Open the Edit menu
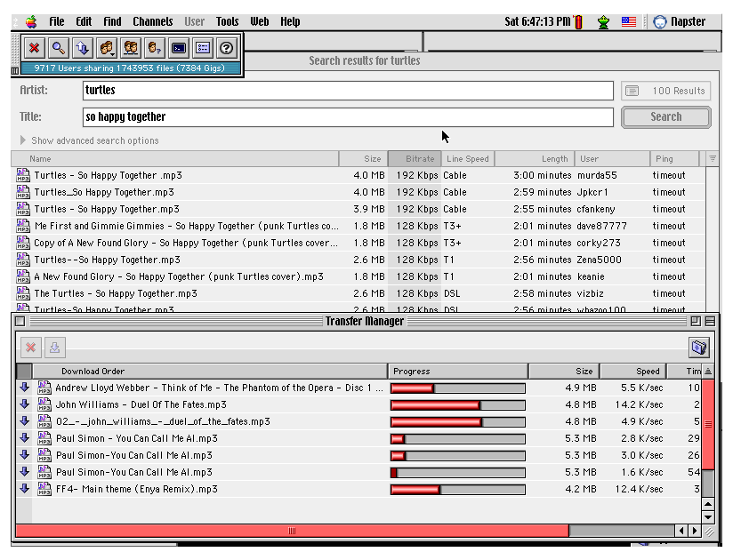733x560 pixels. [x=84, y=22]
